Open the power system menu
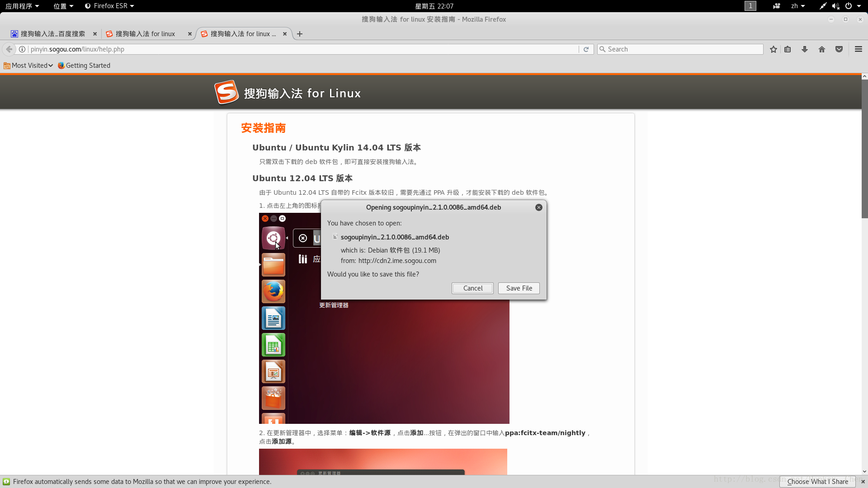The image size is (868, 488). (853, 6)
